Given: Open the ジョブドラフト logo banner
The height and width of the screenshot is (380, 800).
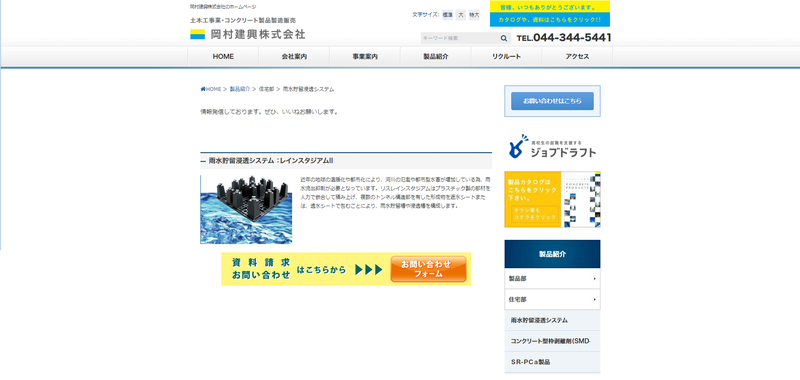Looking at the screenshot, I should coord(552,146).
